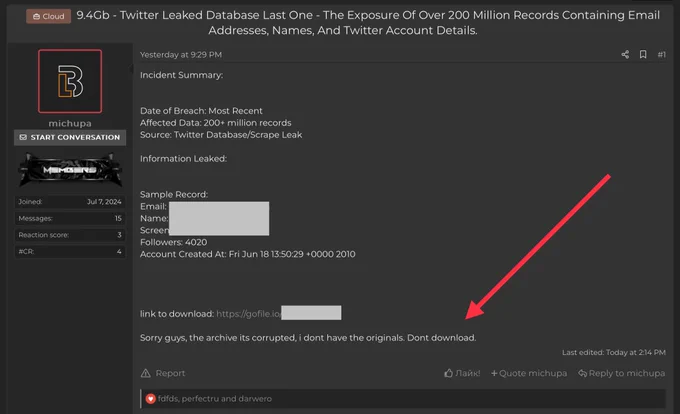Click the Yesterday at 9:29 PM timestamp
Viewport: 680px width, 414px height.
click(181, 55)
